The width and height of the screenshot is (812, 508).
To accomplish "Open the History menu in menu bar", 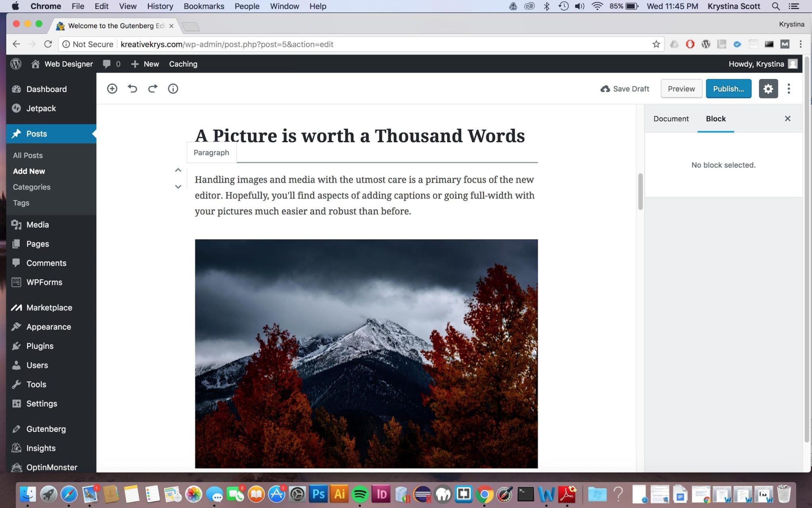I will (159, 6).
